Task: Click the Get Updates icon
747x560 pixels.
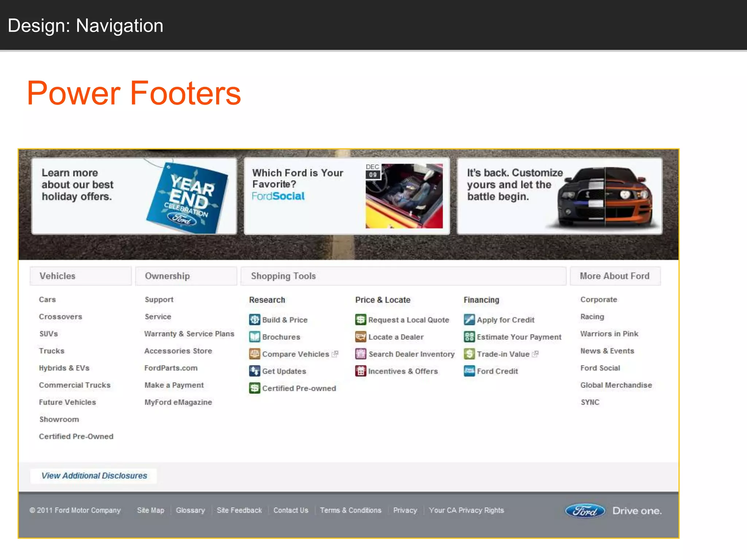Action: [255, 371]
